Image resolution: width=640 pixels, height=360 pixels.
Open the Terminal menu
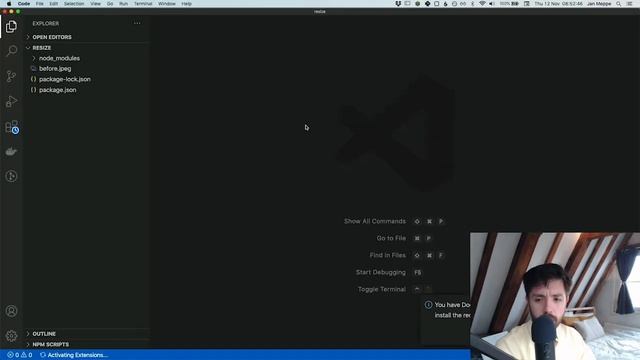[x=143, y=4]
